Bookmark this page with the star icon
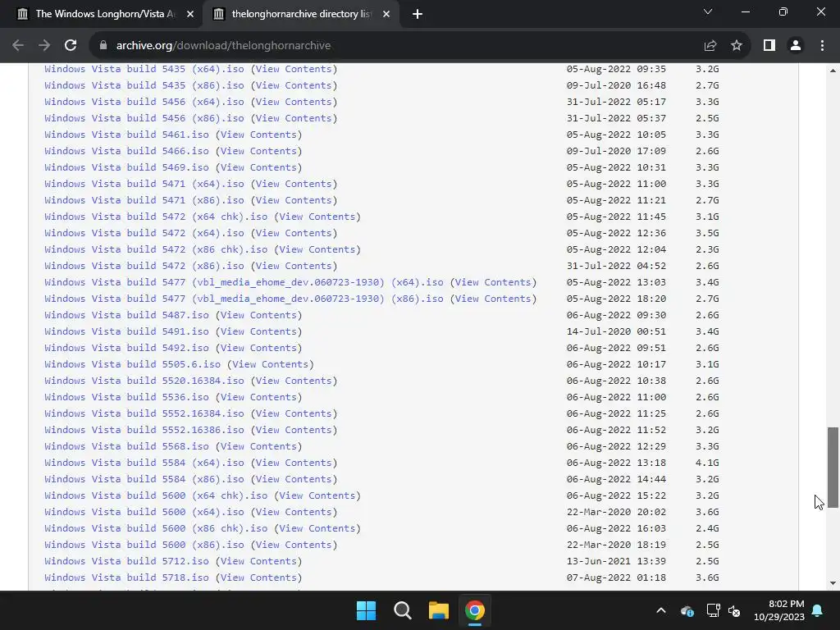 [x=737, y=46]
